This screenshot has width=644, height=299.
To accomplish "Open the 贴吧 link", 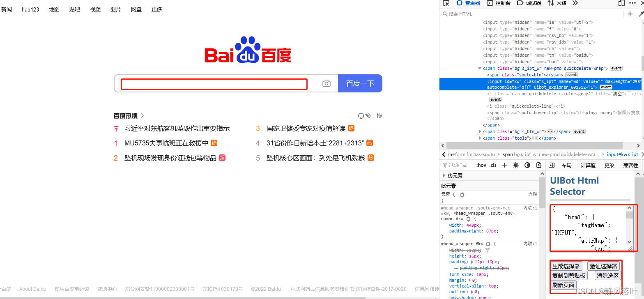I will 75,9.
